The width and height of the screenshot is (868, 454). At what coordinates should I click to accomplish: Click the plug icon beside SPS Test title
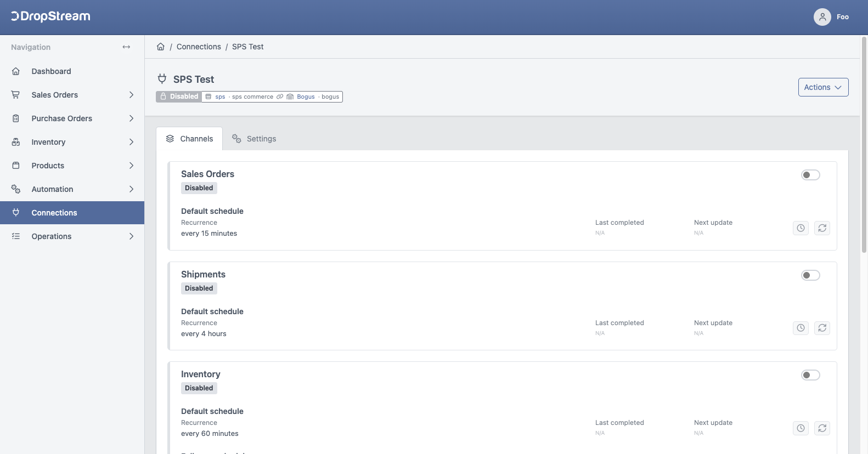[x=162, y=79]
